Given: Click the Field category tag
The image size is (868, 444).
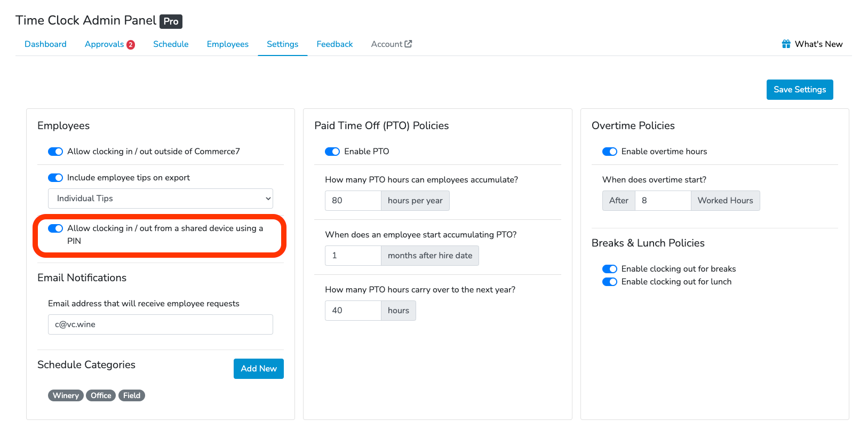Looking at the screenshot, I should pyautogui.click(x=132, y=395).
